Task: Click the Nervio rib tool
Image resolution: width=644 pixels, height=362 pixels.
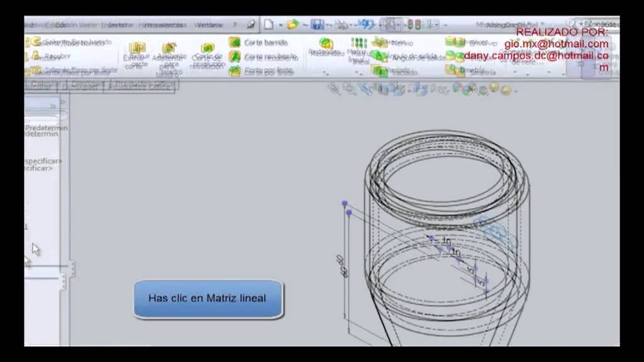Action: click(x=392, y=42)
